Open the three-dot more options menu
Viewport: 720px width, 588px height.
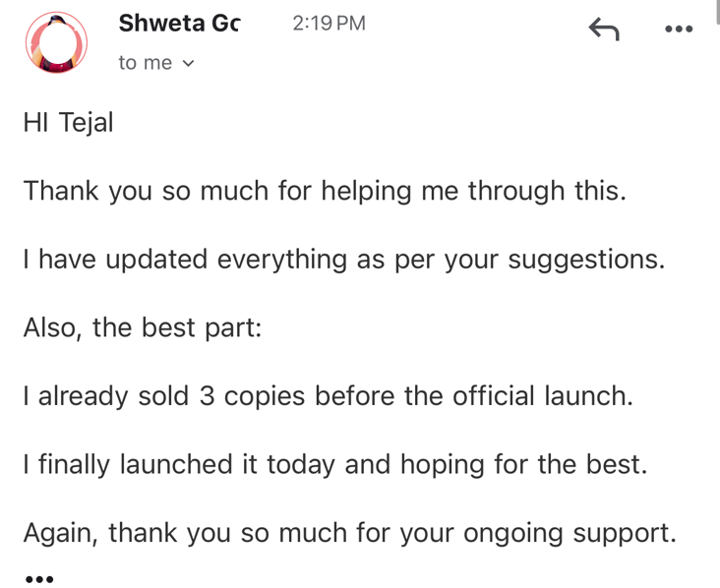click(679, 29)
